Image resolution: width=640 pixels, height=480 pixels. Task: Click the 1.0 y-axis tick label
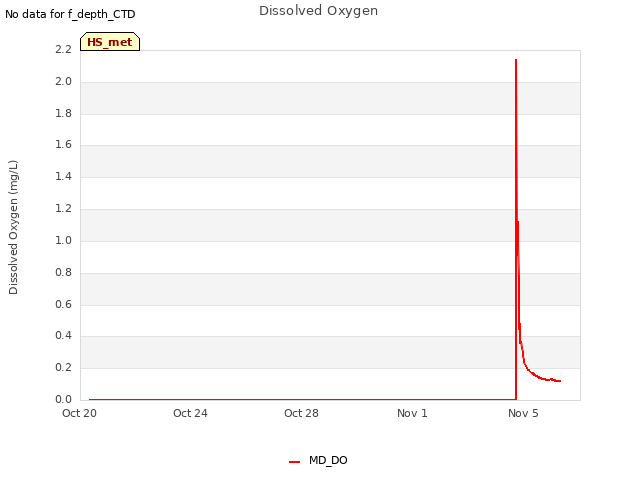[63, 240]
